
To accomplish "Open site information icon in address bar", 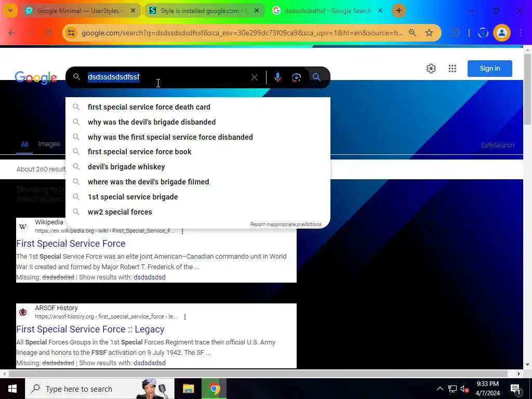I will click(x=71, y=33).
